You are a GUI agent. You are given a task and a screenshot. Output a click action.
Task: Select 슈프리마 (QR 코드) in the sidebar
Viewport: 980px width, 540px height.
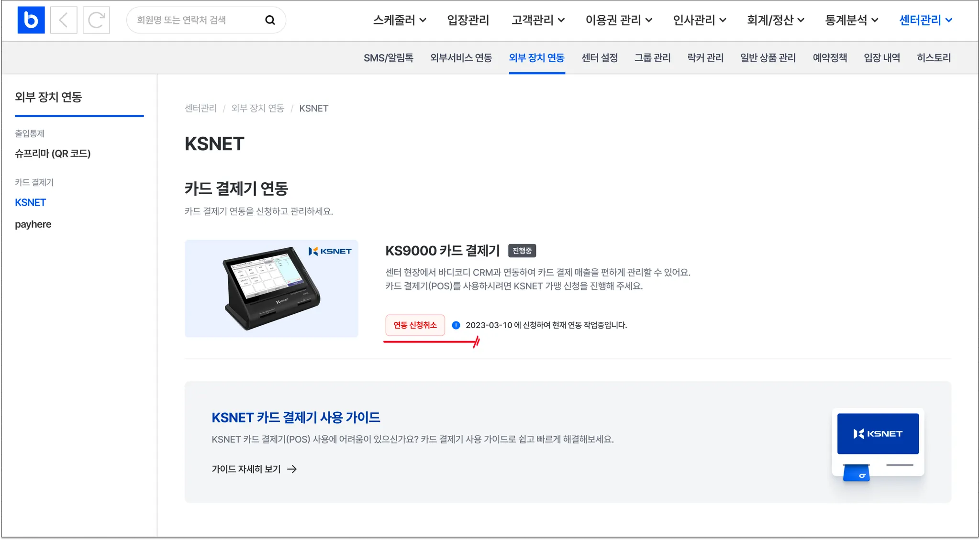click(53, 154)
